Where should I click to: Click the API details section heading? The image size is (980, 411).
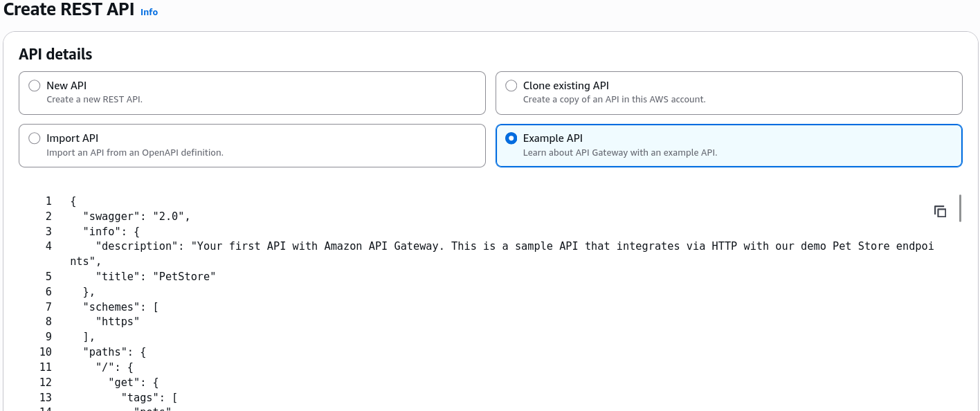pos(55,54)
